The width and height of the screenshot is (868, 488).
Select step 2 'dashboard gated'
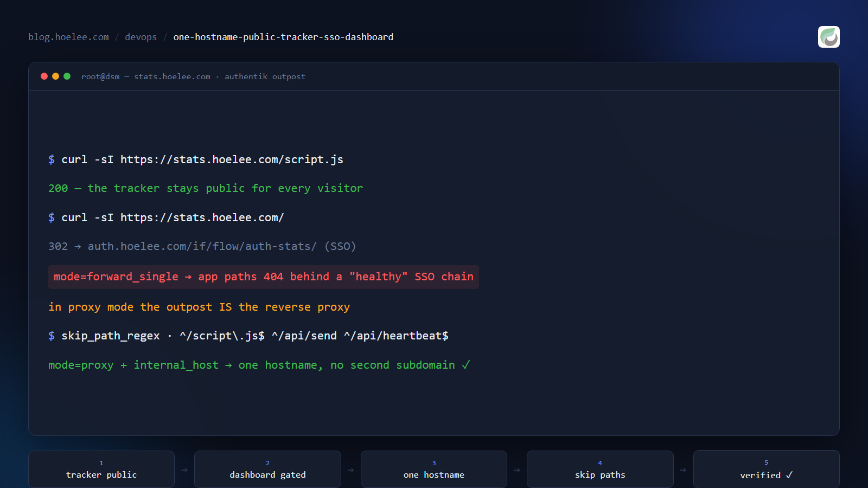[x=267, y=470]
